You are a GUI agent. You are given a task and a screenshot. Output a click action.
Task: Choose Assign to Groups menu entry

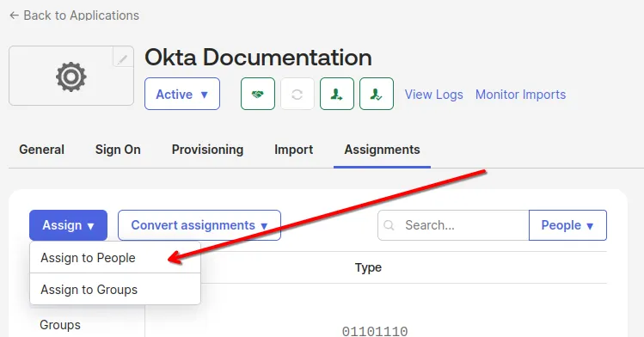coord(115,290)
